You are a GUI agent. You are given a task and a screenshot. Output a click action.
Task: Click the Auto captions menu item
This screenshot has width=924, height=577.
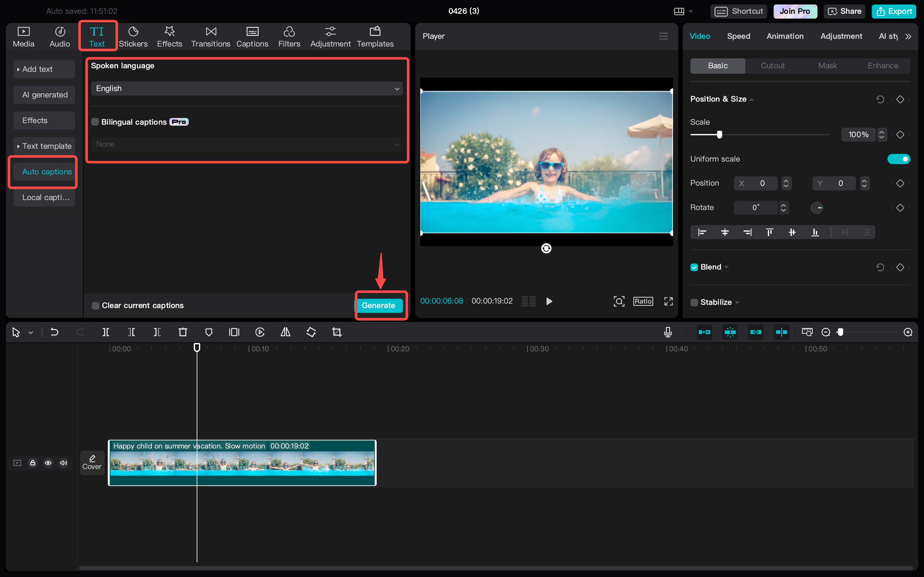click(x=46, y=171)
